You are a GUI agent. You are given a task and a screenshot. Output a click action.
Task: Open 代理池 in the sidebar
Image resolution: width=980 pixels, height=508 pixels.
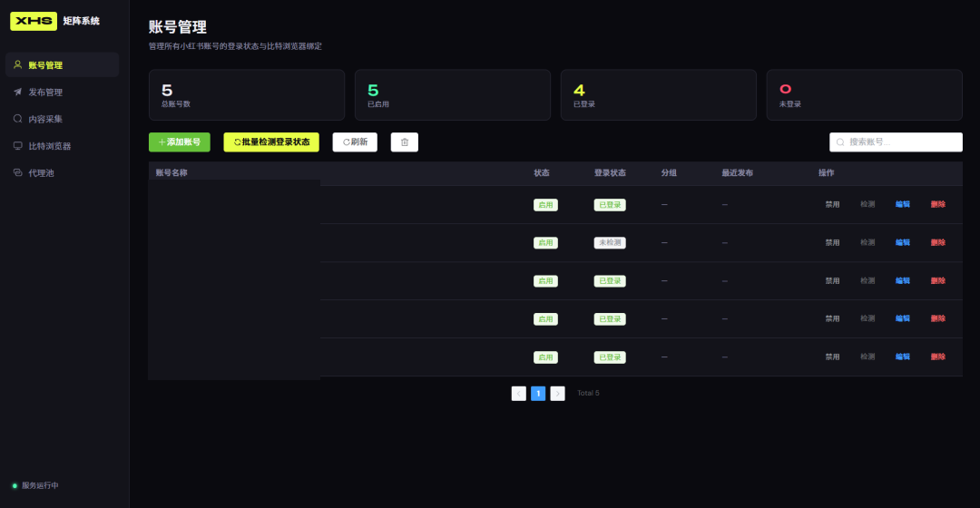[x=62, y=172]
